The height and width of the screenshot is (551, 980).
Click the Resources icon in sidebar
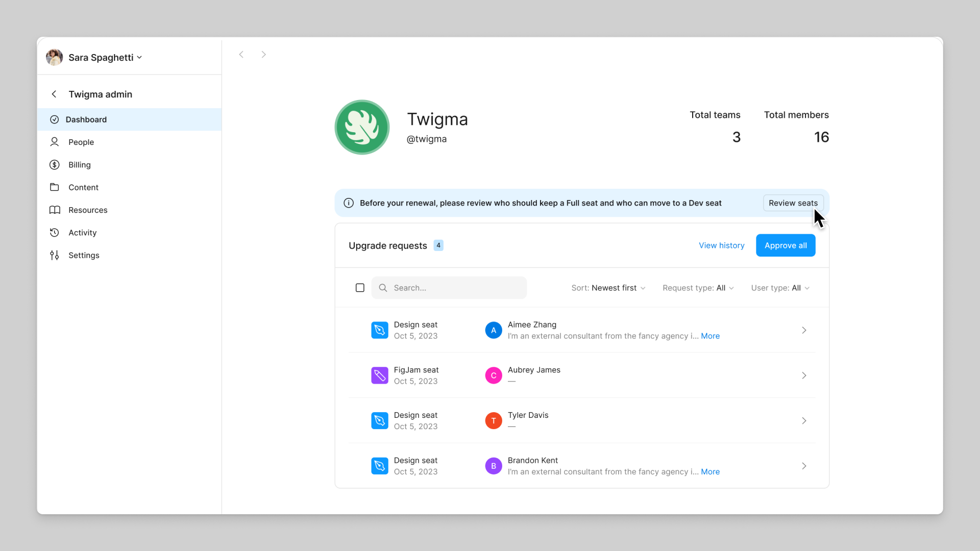(55, 210)
